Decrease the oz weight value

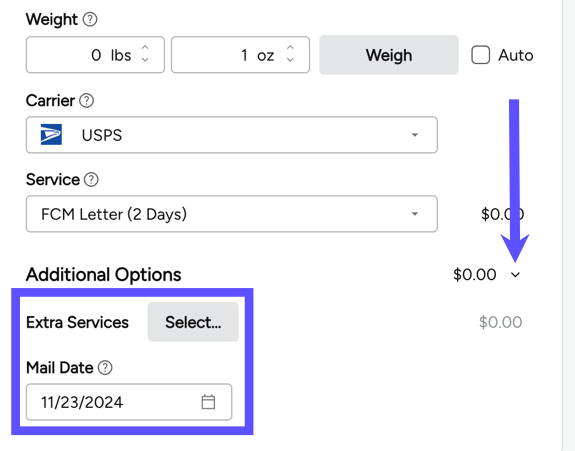[x=290, y=60]
